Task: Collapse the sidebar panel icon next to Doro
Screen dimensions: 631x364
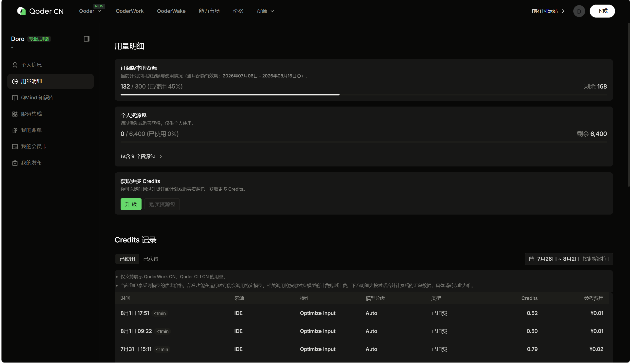Action: click(x=87, y=39)
